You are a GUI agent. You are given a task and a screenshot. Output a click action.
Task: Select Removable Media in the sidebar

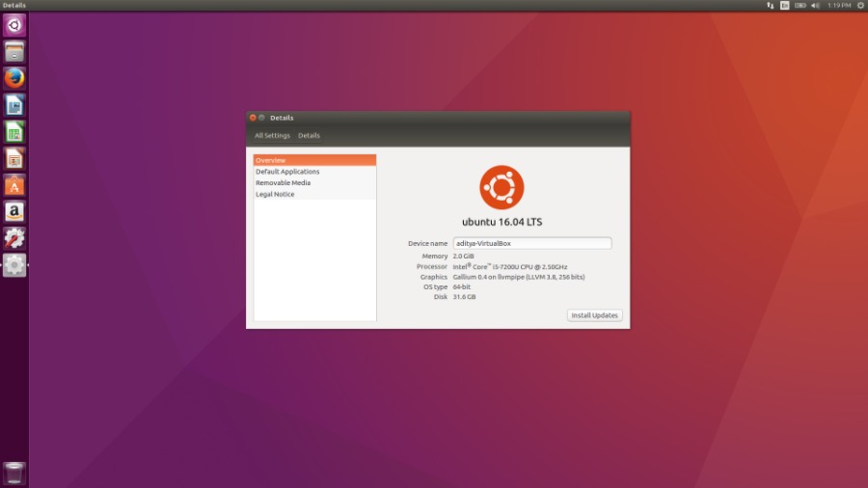(283, 183)
